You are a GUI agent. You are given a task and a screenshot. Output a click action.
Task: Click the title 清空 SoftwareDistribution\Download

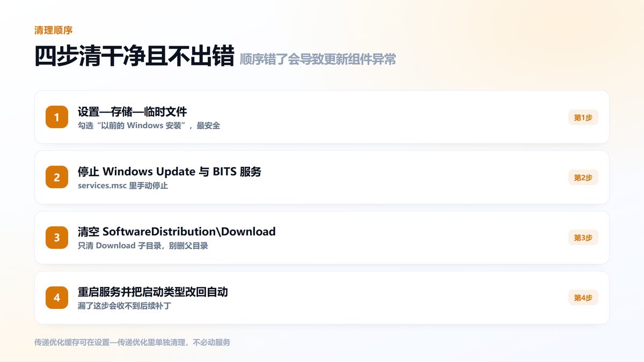point(177,232)
